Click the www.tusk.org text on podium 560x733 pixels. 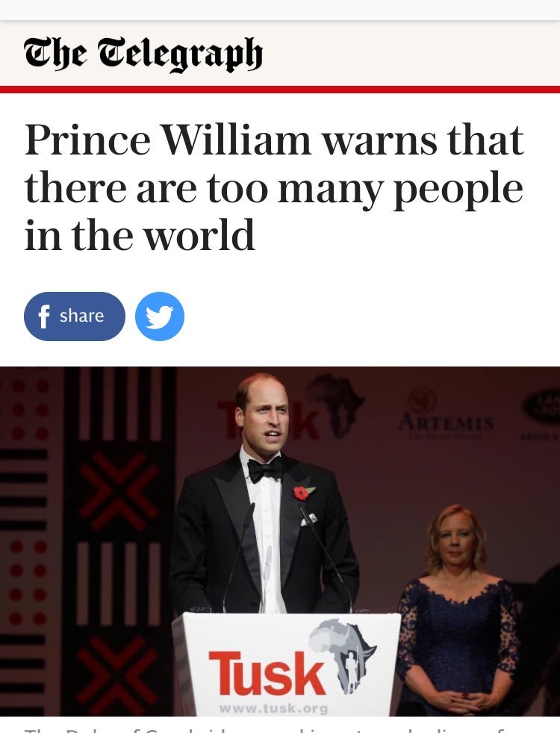click(x=273, y=708)
